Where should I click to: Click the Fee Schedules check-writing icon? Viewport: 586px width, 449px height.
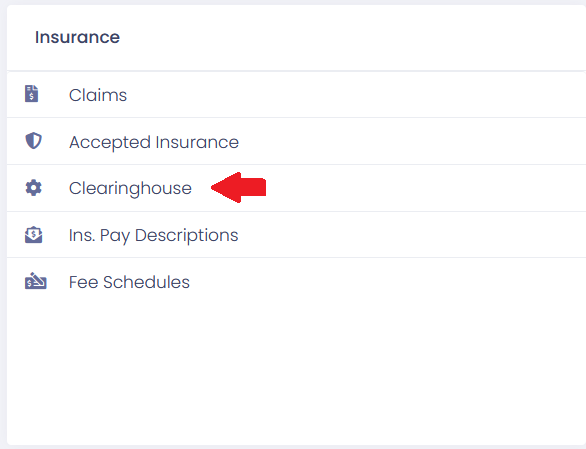[x=36, y=281]
